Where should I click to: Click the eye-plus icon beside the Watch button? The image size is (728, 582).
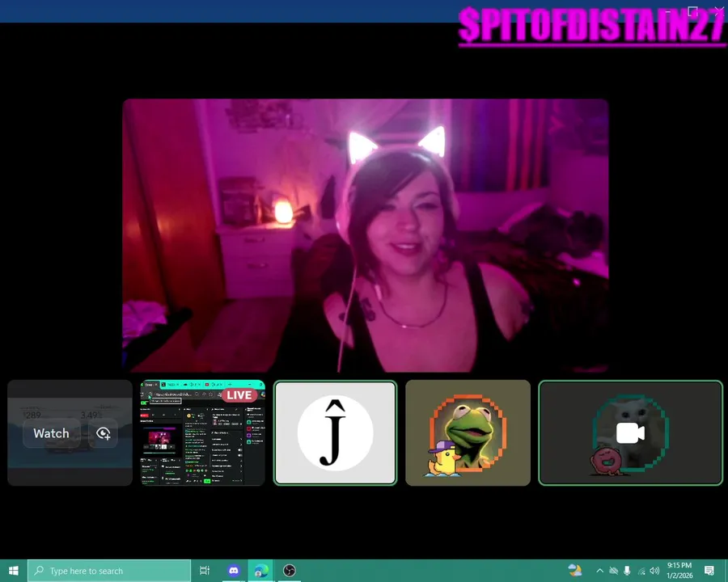coord(103,433)
